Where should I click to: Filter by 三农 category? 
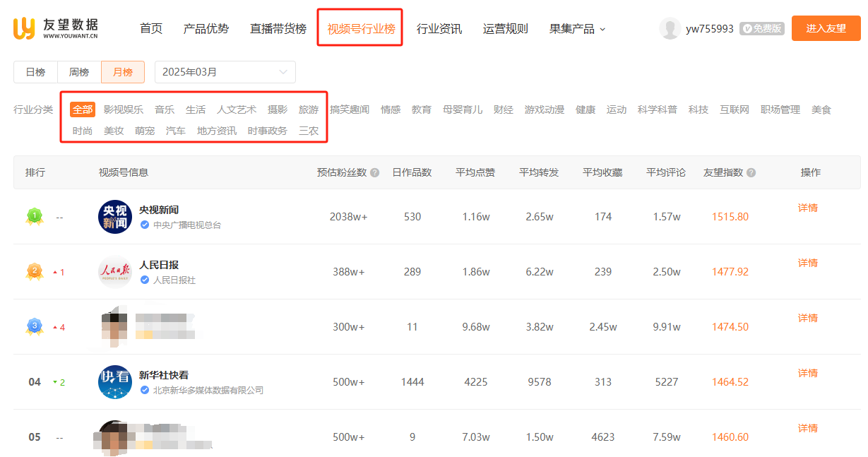click(309, 131)
